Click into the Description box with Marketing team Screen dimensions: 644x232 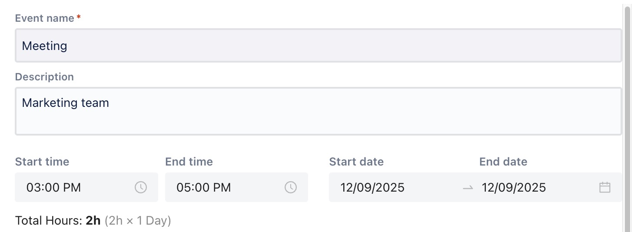point(318,111)
